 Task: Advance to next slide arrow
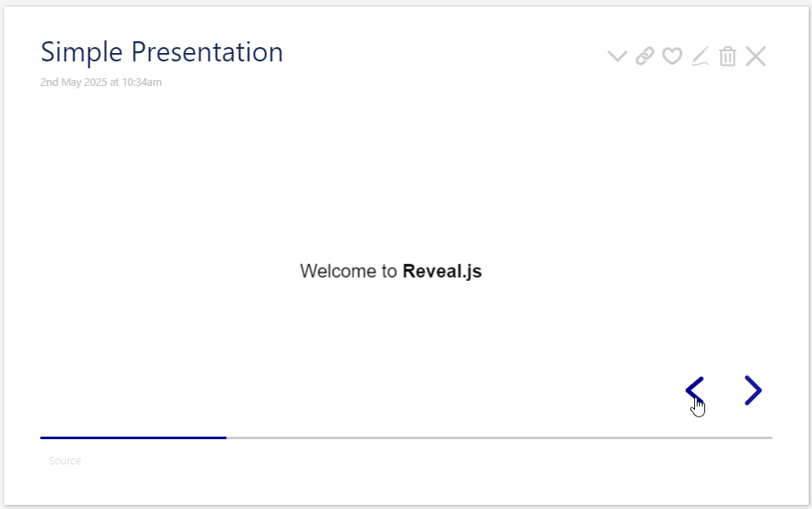point(753,390)
